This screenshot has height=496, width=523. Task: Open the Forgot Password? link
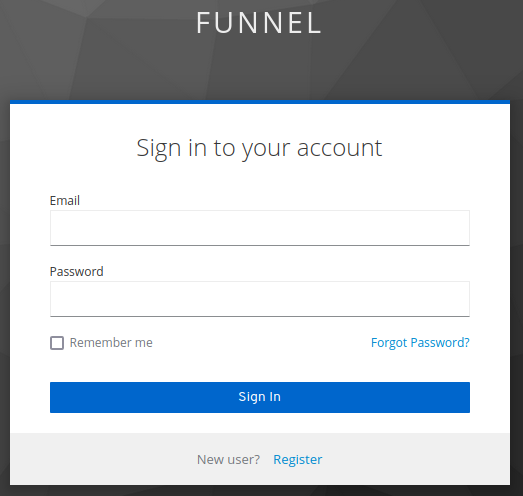click(x=420, y=343)
